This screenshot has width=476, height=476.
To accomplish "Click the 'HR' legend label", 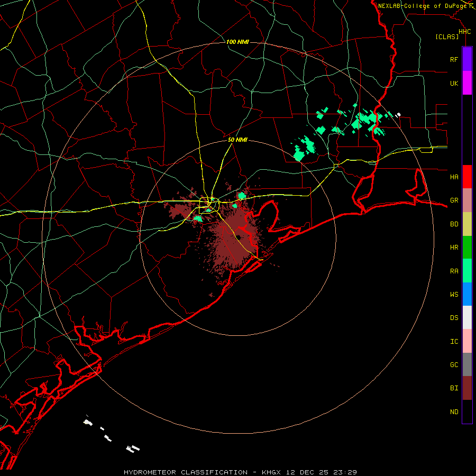I will pyautogui.click(x=454, y=248).
